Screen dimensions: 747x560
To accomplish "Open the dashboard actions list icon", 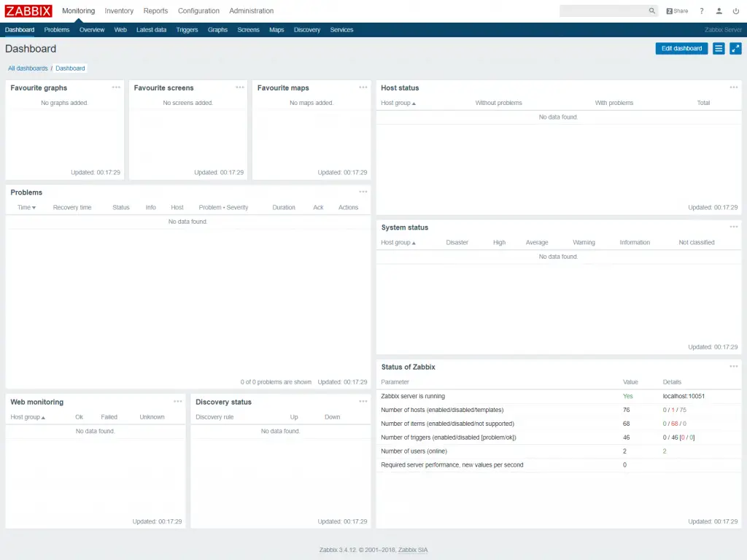I will pos(719,49).
